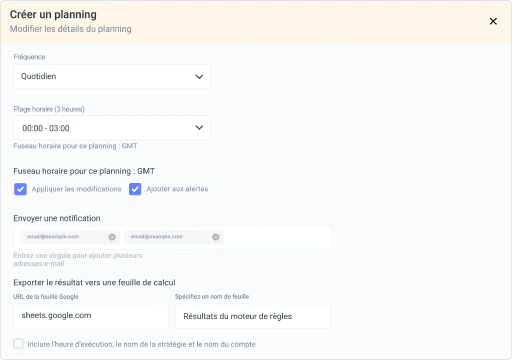The width and height of the screenshot is (512, 360).
Task: Expand the Fréquence dropdown chevron
Action: 199,77
